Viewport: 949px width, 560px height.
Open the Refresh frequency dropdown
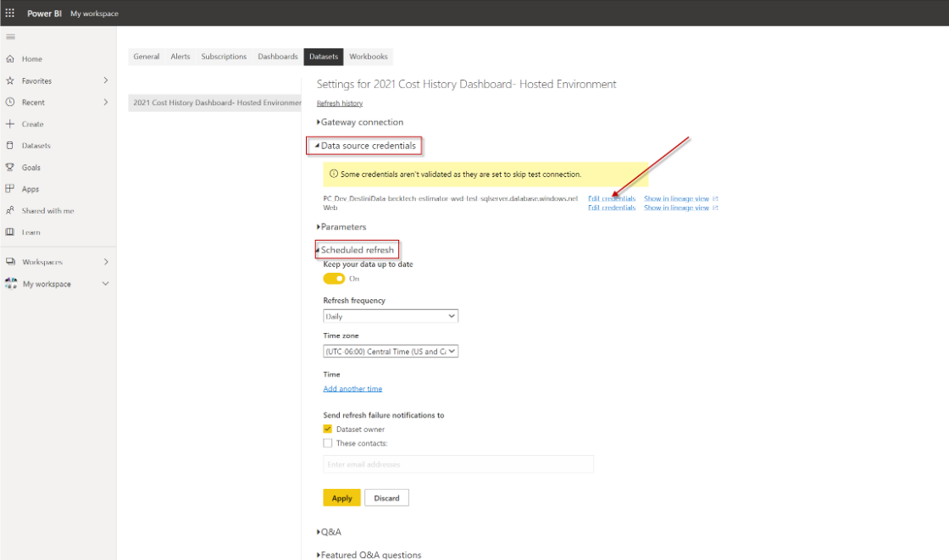(390, 315)
